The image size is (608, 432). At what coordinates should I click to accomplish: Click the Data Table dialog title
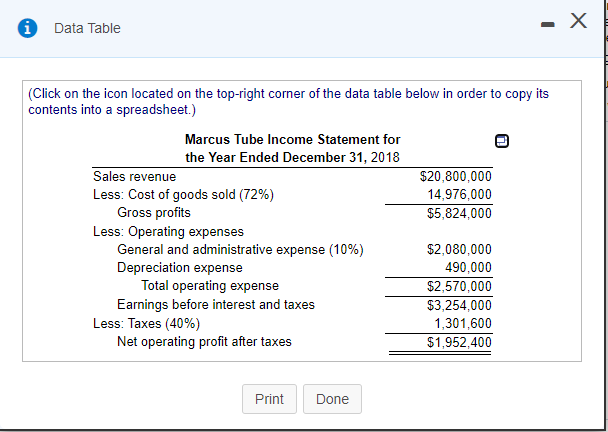87,28
